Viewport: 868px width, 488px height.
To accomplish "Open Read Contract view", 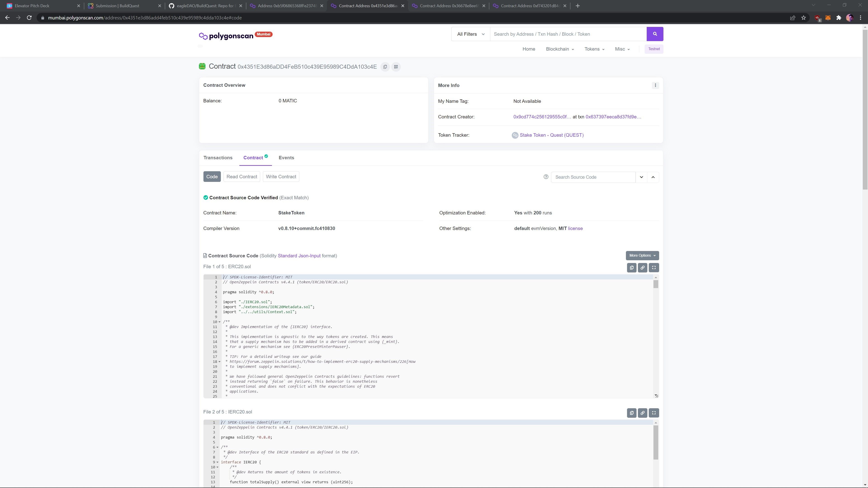I will [242, 177].
